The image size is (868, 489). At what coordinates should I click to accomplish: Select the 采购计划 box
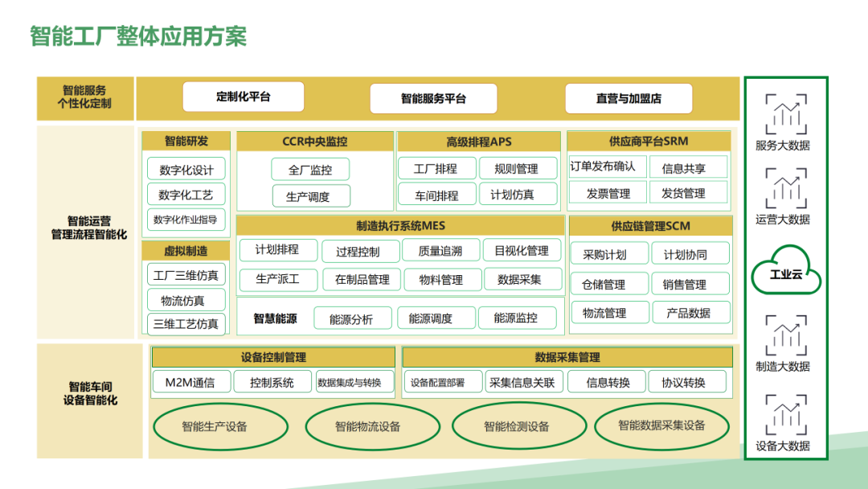click(609, 253)
